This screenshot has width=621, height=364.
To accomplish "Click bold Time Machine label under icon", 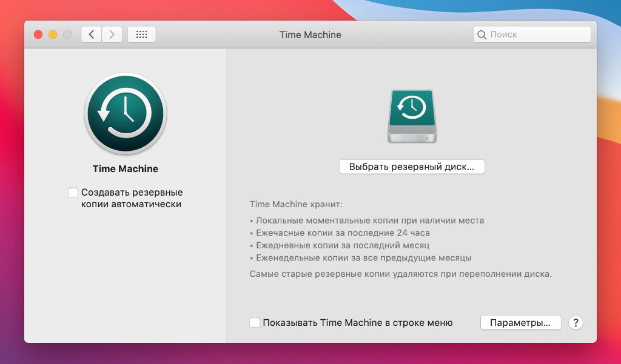I will pos(125,168).
